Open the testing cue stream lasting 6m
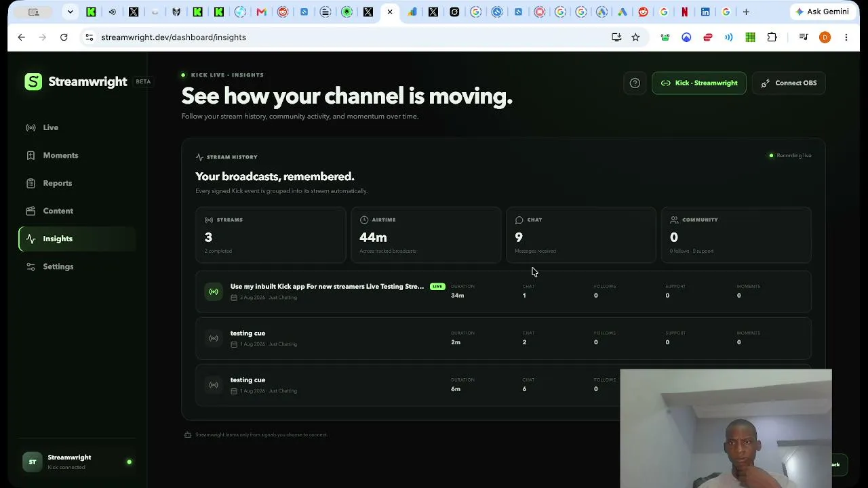Viewport: 868px width, 488px height. [503, 385]
